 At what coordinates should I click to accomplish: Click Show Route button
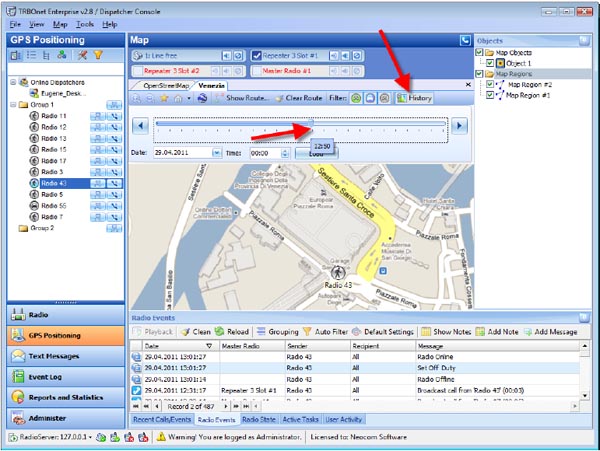242,98
